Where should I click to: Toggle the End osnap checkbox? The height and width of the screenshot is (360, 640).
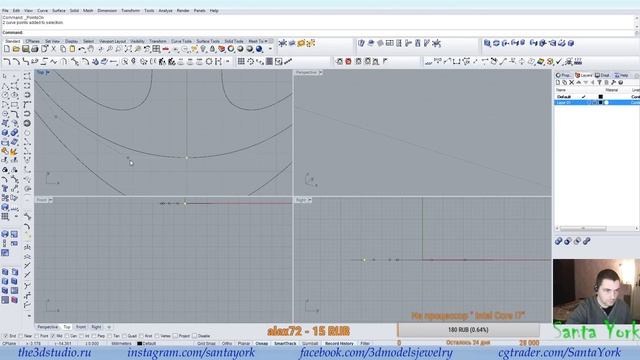5,336
